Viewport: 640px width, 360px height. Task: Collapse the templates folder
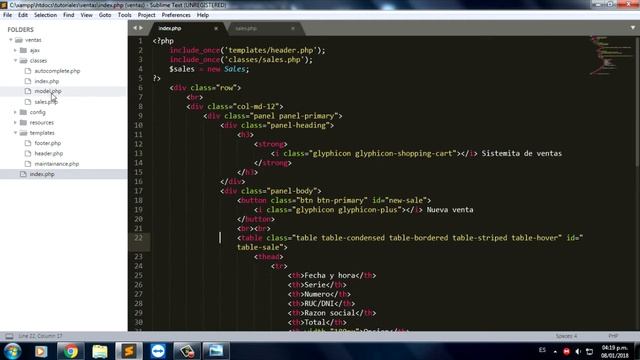[16, 133]
